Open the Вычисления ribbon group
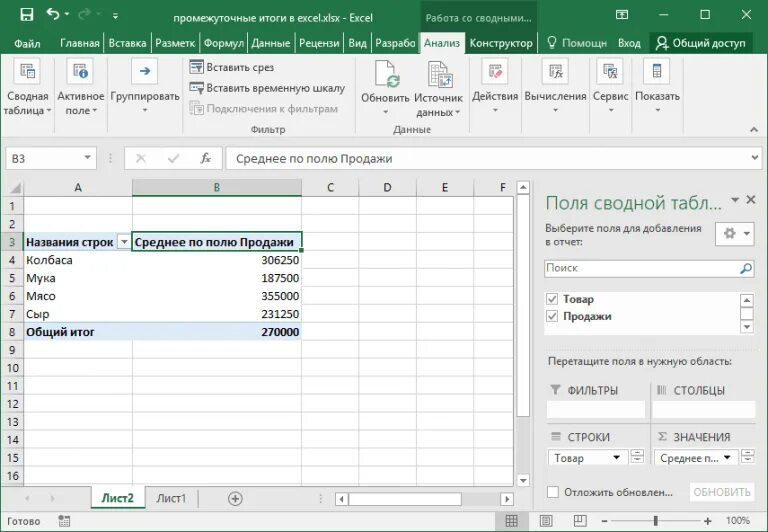The height and width of the screenshot is (532, 768). [x=555, y=87]
